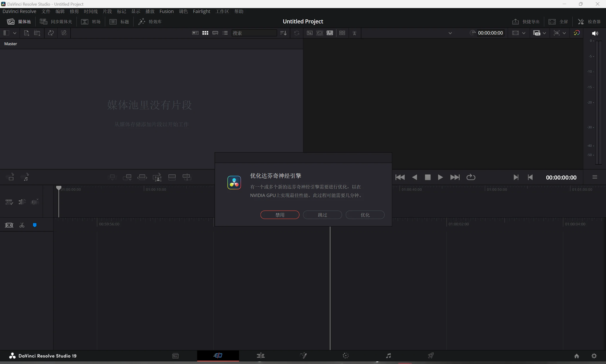Toggle the Media Pool panel

(x=19, y=22)
